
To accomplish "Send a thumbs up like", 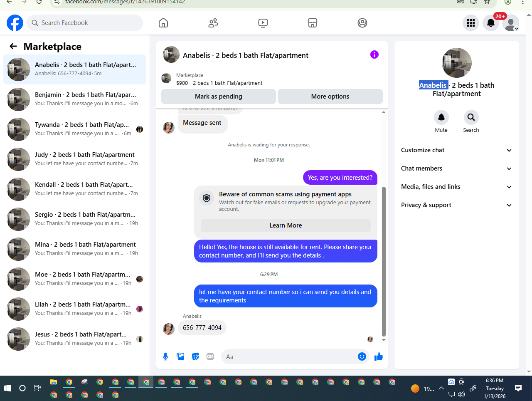I will coord(378,356).
